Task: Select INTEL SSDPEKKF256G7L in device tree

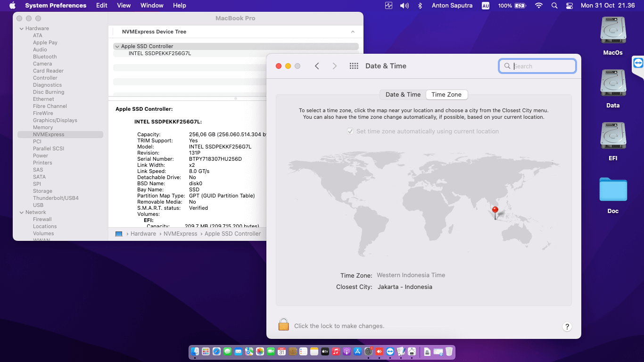Action: click(160, 54)
